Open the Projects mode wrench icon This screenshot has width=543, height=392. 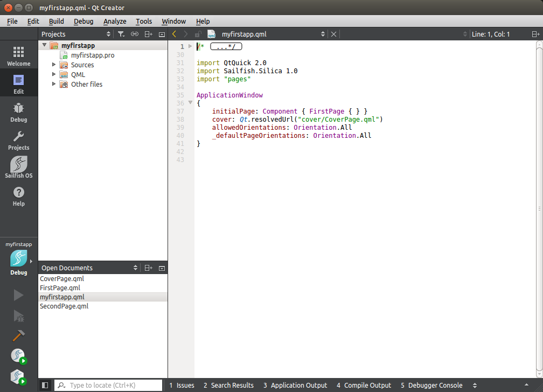point(18,140)
